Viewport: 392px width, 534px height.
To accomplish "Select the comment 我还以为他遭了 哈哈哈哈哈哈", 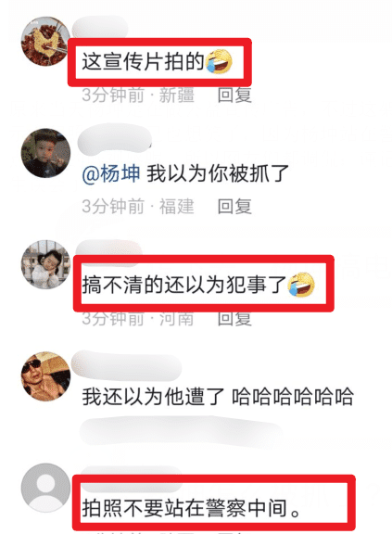I will (218, 397).
